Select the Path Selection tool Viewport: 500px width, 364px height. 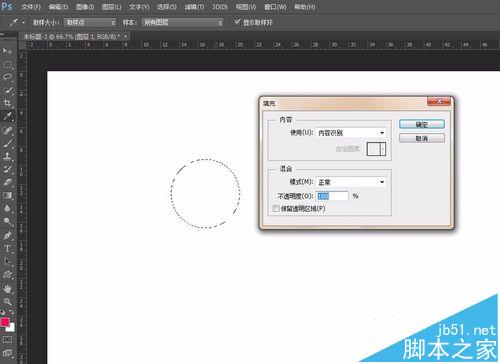click(x=7, y=262)
